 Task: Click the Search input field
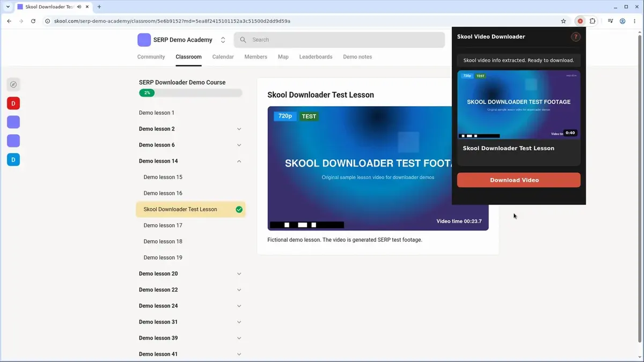339,40
